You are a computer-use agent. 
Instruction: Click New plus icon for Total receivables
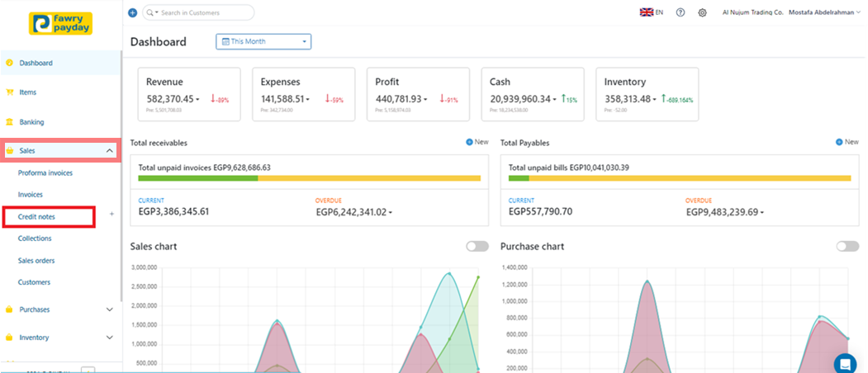tap(469, 142)
